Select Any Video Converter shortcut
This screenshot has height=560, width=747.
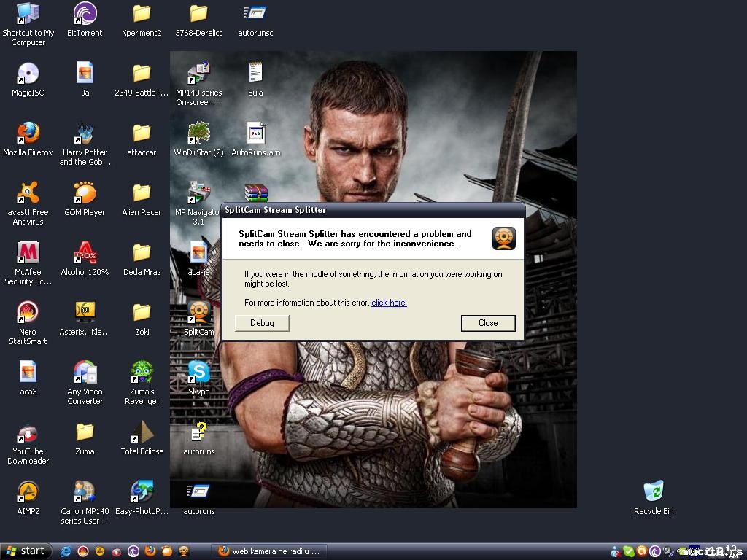click(x=85, y=383)
